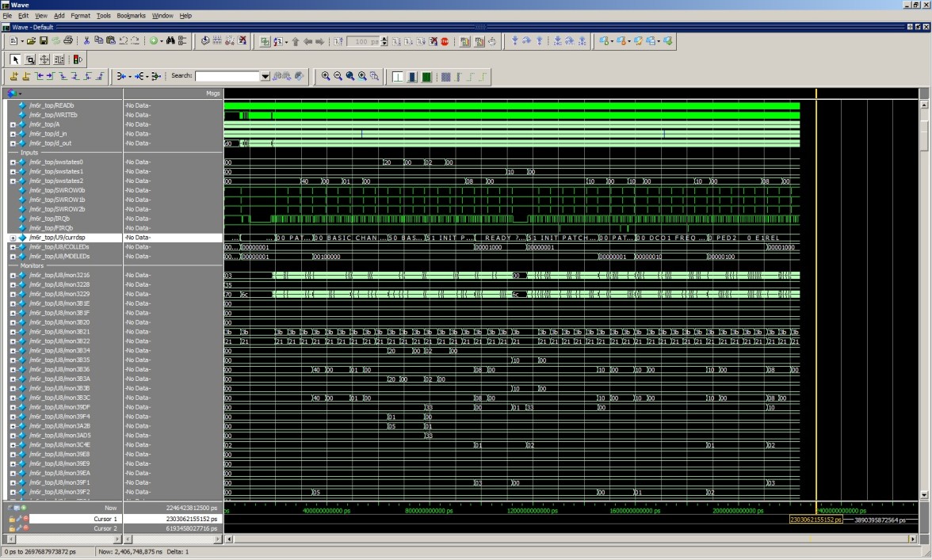This screenshot has width=932, height=560.
Task: Toggle the lock on Cursor 1
Action: click(12, 519)
